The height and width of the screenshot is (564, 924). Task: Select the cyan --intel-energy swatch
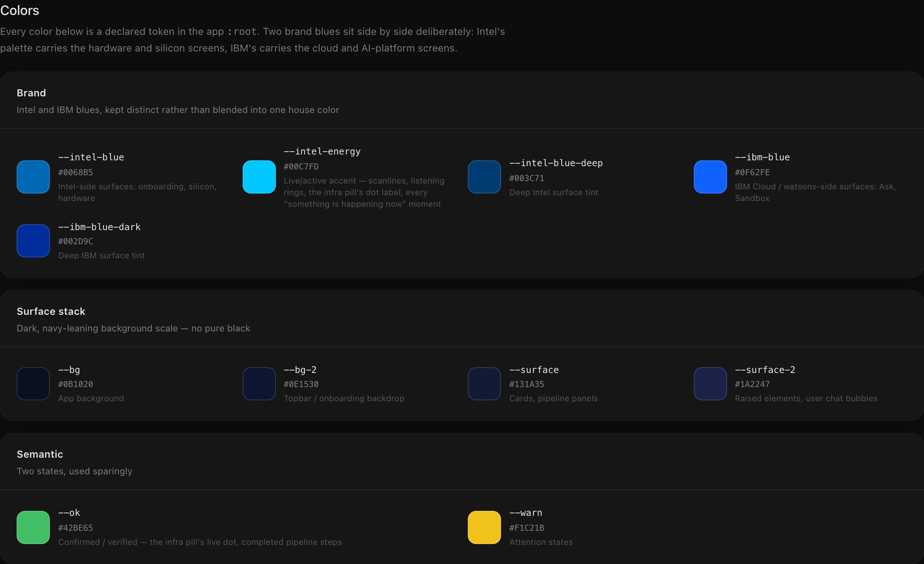coord(259,177)
